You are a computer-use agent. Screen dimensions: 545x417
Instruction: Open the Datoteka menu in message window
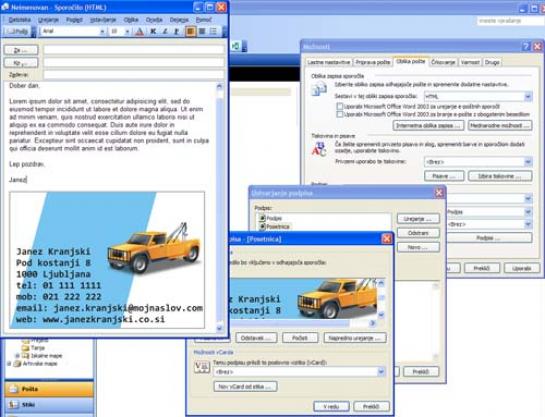(x=19, y=20)
